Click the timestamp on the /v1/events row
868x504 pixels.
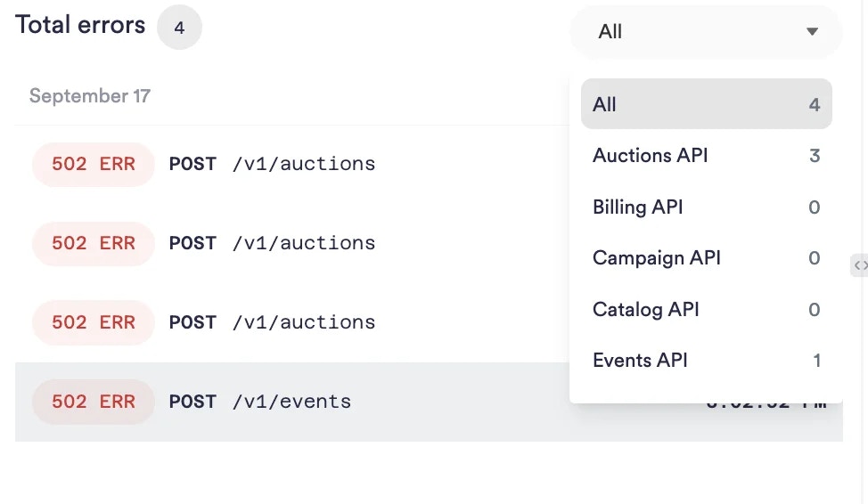[768, 405]
